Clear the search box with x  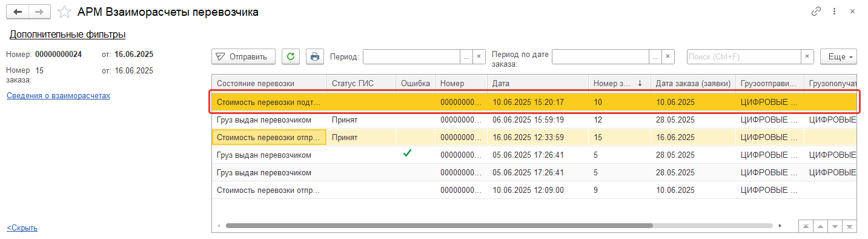point(807,56)
